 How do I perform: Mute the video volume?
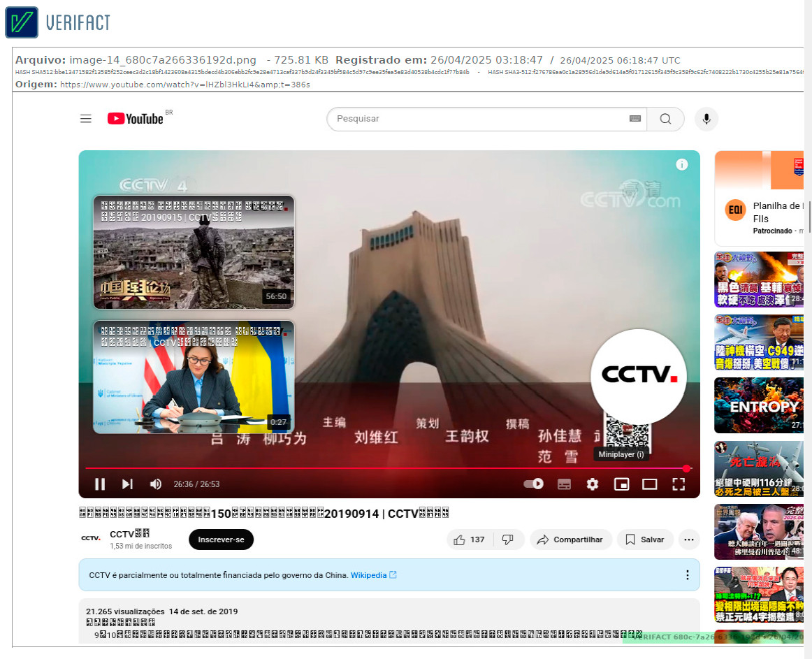click(155, 484)
